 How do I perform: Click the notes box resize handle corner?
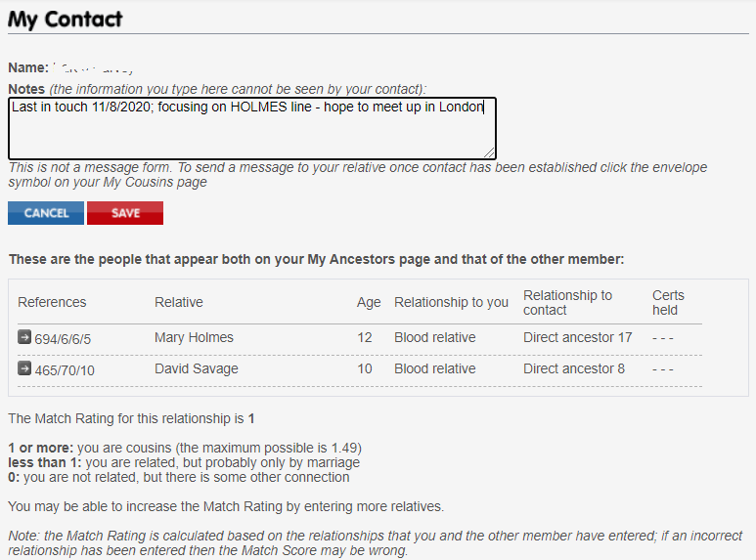click(489, 152)
